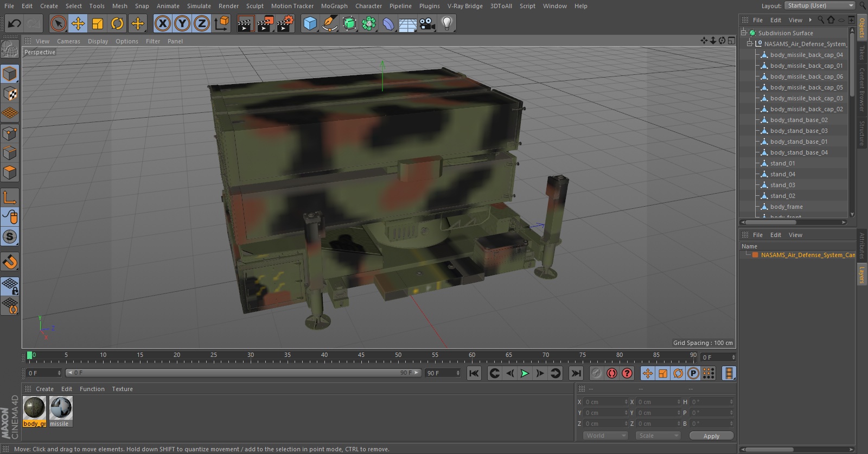This screenshot has height=454, width=868.
Task: Switch coordinate system icon
Action: (222, 23)
